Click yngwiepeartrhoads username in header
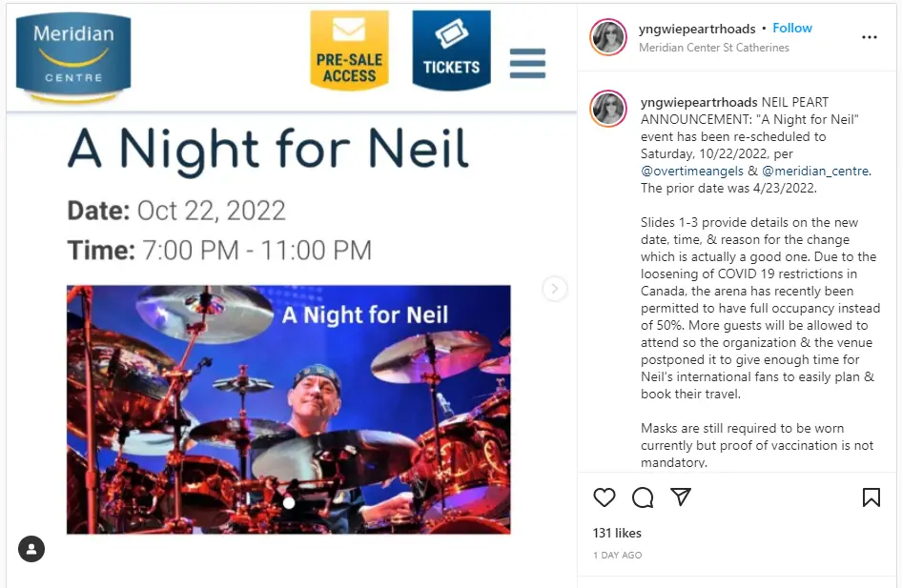Viewport: 902px width, 588px height. [697, 29]
